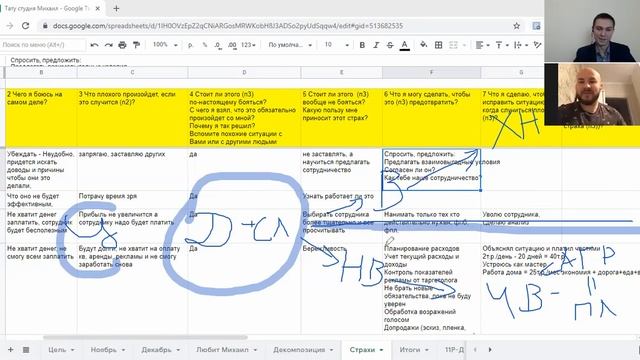Image resolution: width=640 pixels, height=360 pixels.
Task: Open text wrapping dropdown
Action: pyautogui.click(x=521, y=45)
